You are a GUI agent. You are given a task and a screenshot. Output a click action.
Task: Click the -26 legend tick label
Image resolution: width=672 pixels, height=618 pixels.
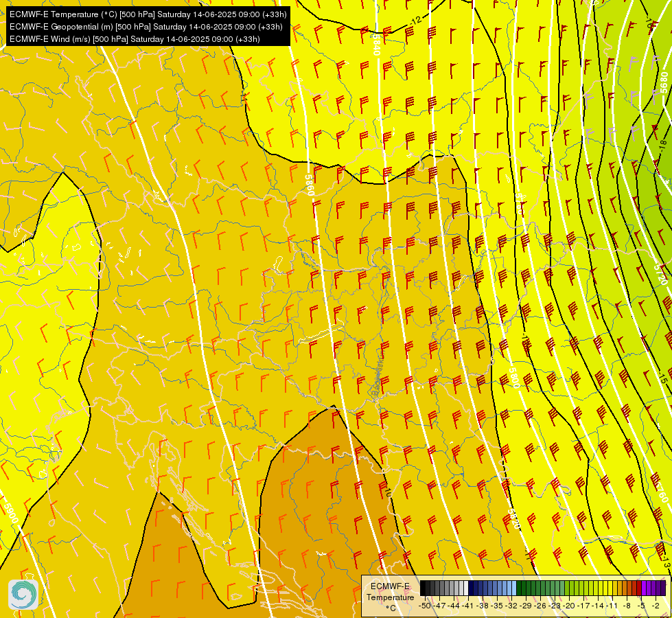pos(540,606)
